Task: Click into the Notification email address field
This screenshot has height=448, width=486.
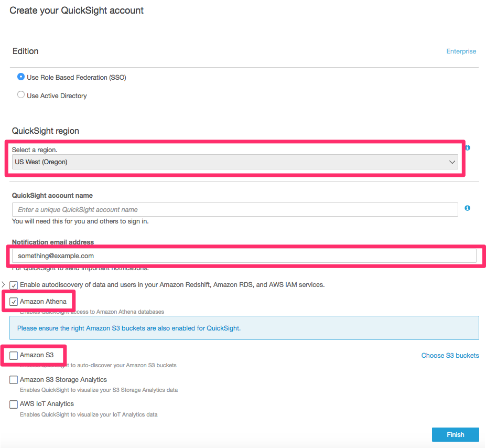Action: point(244,255)
